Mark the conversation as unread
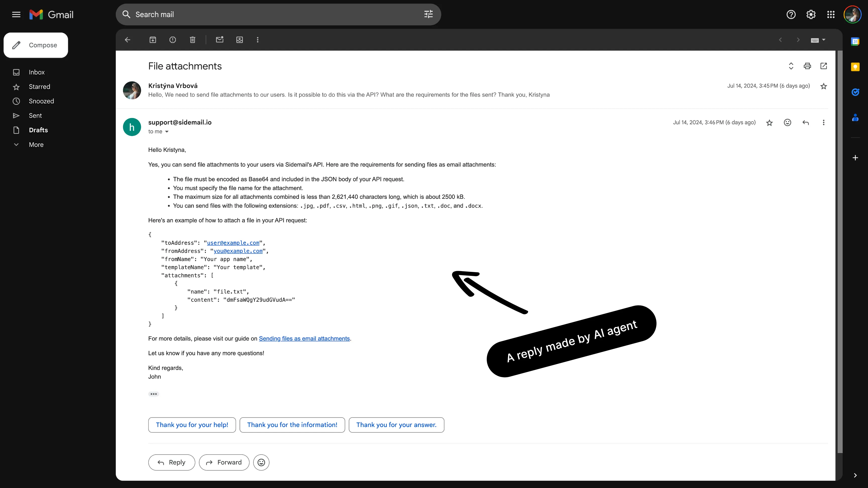 click(x=220, y=40)
